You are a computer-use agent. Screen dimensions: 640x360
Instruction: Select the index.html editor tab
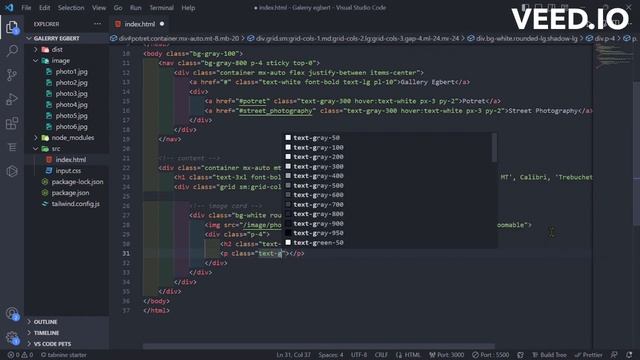pos(140,24)
